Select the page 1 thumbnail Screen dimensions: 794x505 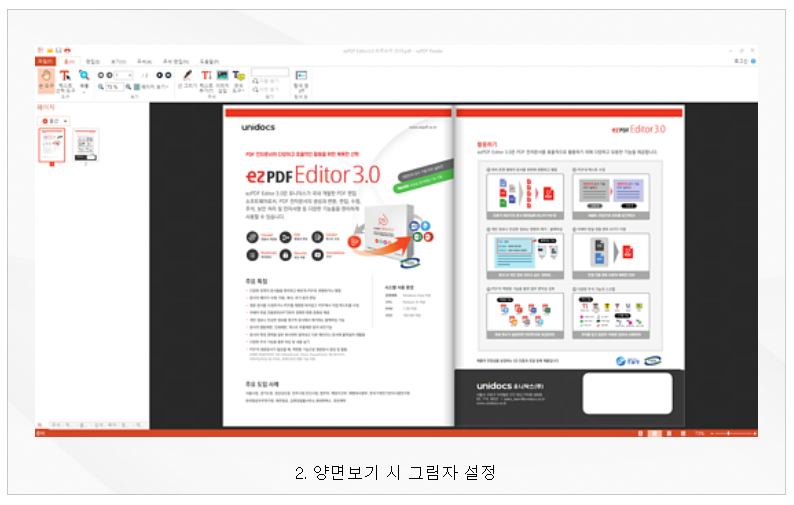(52, 145)
